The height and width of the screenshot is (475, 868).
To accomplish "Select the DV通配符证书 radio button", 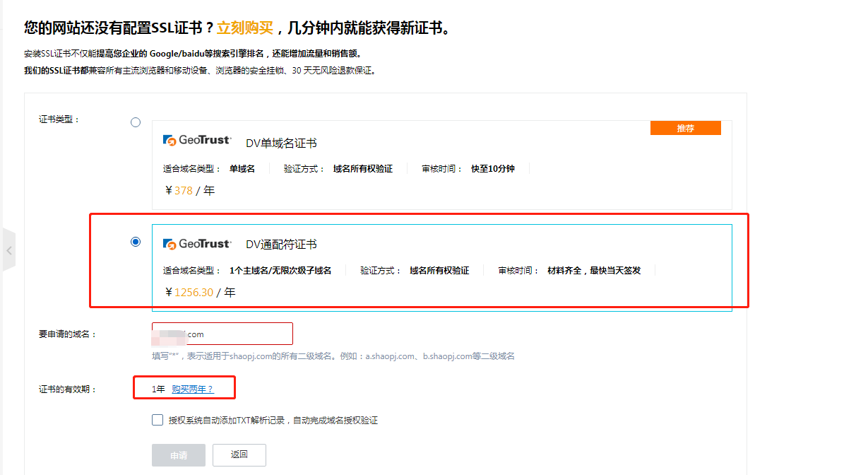I will pyautogui.click(x=136, y=242).
